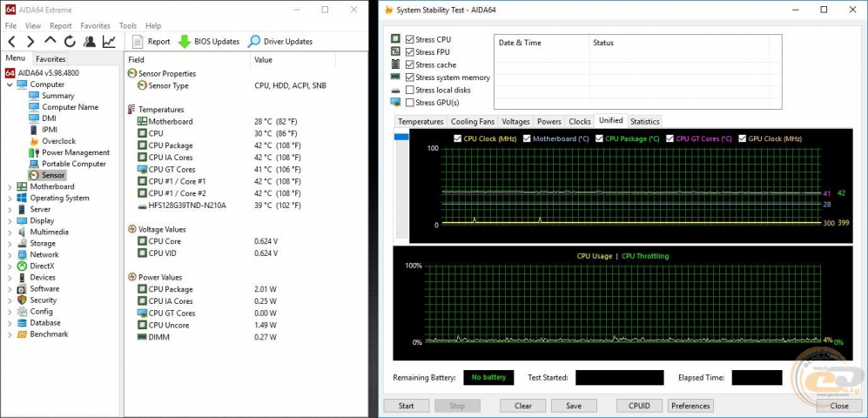868x418 pixels.
Task: Collapse the Computer tree node
Action: (10, 84)
